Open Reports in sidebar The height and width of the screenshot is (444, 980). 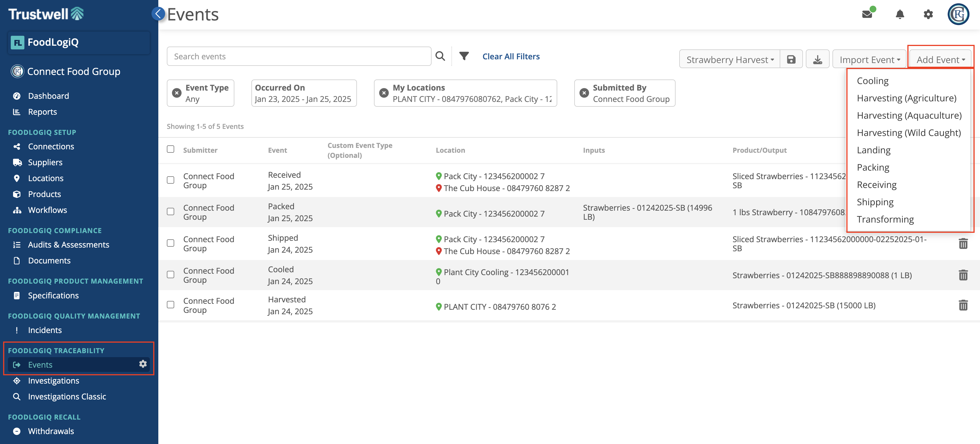[42, 112]
